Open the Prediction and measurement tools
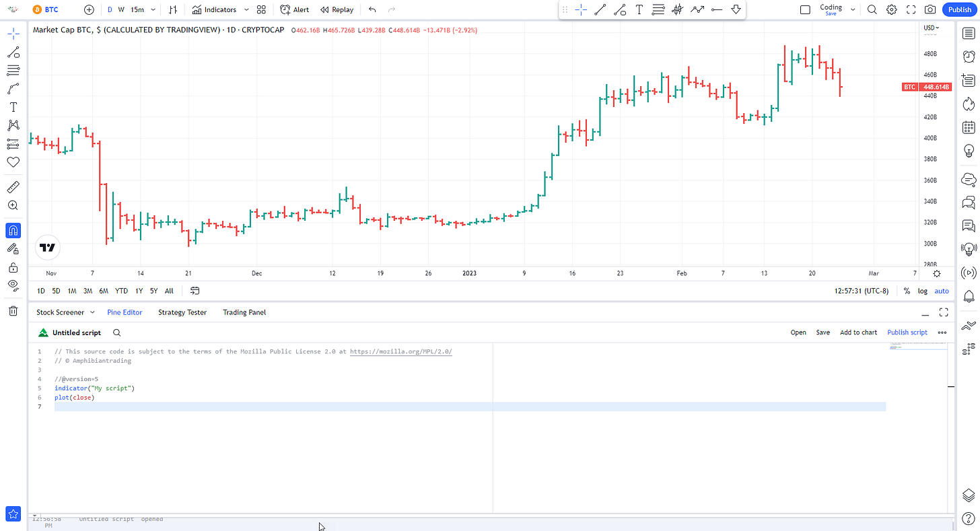Viewport: 980px width, 531px height. (x=13, y=144)
